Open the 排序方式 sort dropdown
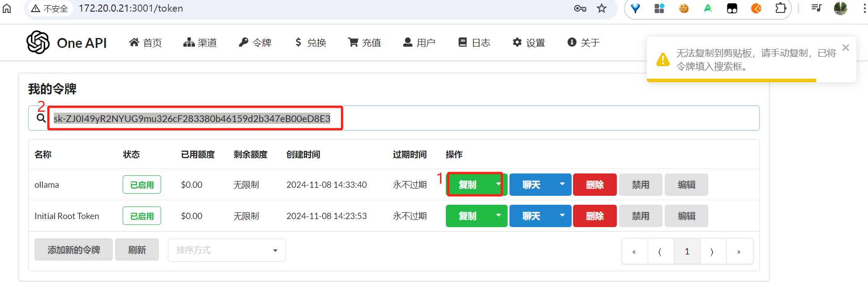Screen dimensions: 868x287 click(x=227, y=250)
